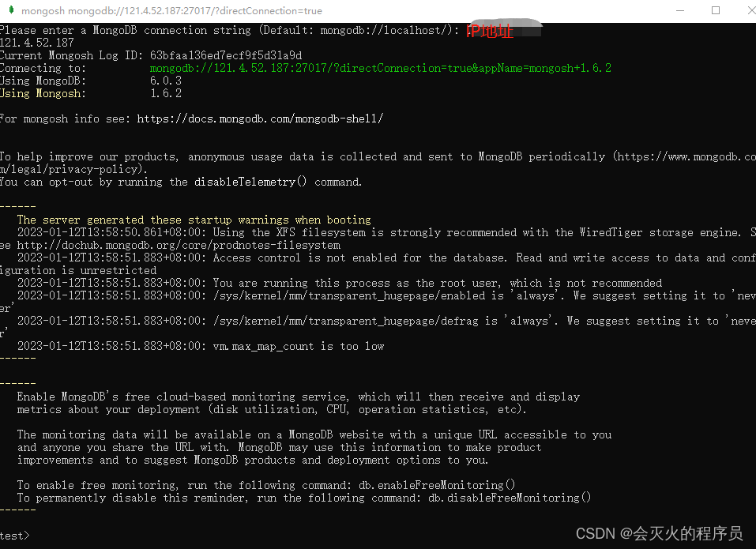
Task: Click the root user warning line
Action: click(x=340, y=283)
